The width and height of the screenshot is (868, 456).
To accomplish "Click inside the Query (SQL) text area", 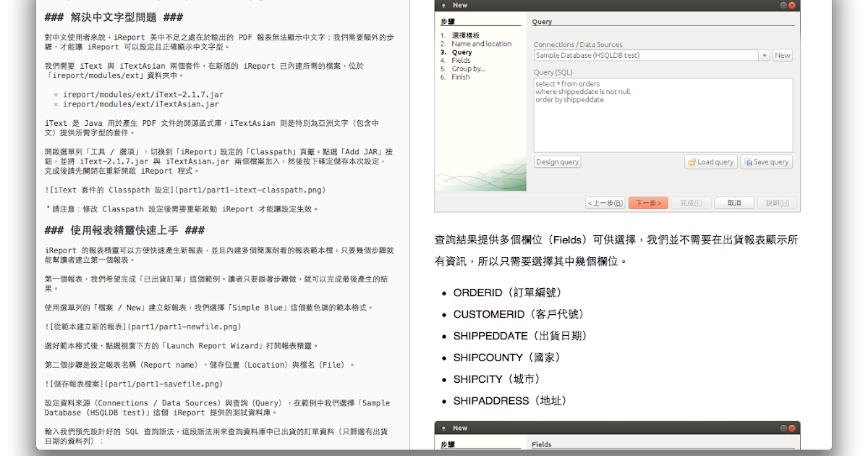I will click(x=663, y=115).
